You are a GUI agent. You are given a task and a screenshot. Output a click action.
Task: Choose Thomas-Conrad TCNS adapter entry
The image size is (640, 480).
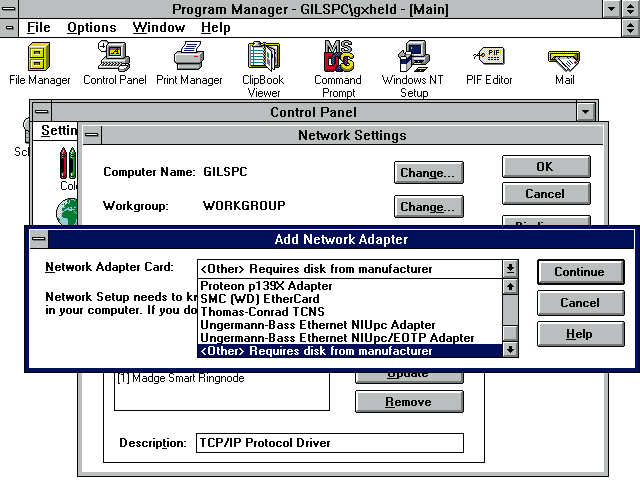click(x=262, y=312)
